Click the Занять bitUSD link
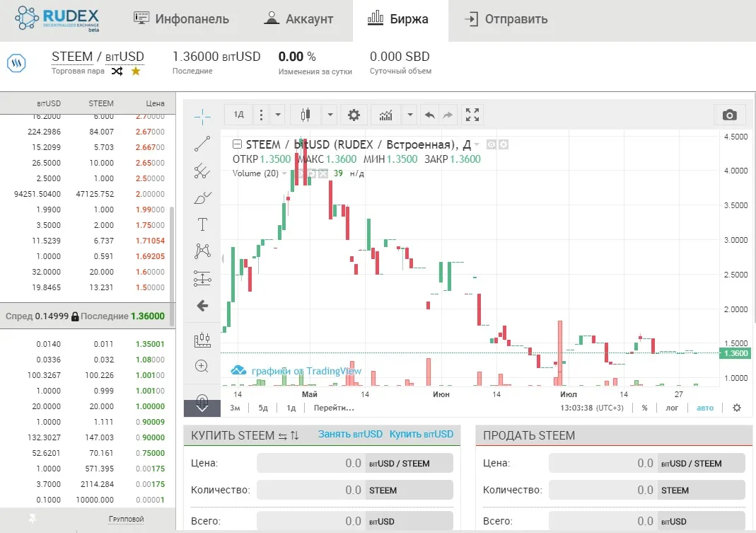The width and height of the screenshot is (756, 533). (350, 434)
